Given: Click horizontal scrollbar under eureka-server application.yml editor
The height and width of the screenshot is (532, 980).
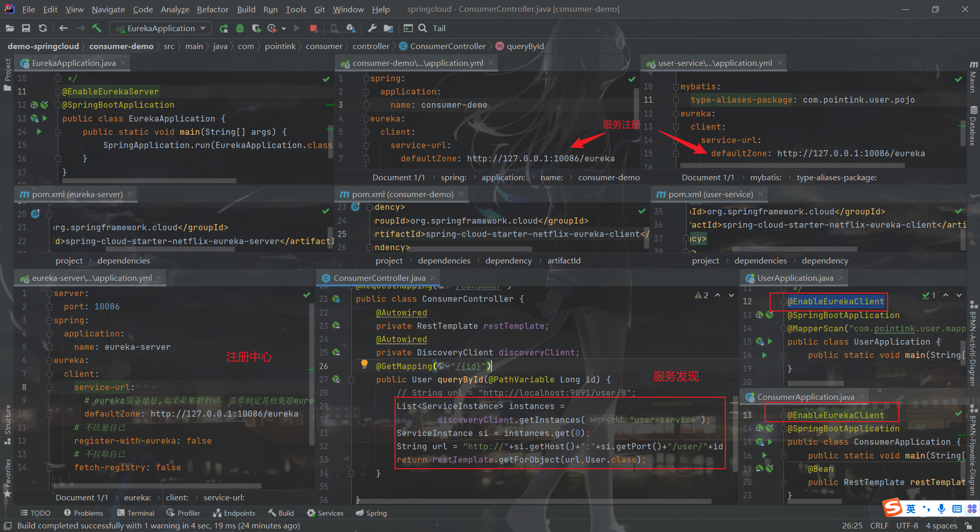Looking at the screenshot, I should [x=156, y=486].
